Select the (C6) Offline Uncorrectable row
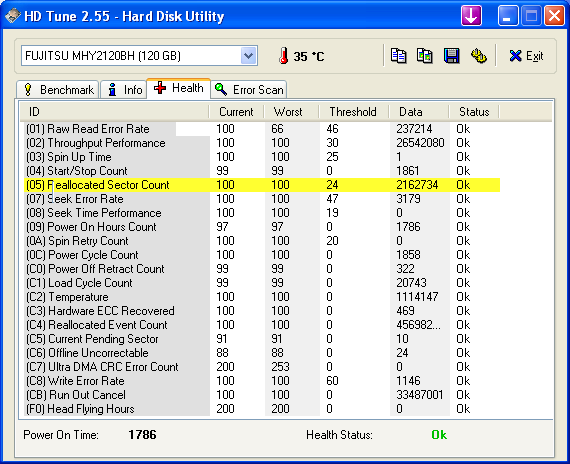Image resolution: width=570 pixels, height=464 pixels. [x=262, y=353]
